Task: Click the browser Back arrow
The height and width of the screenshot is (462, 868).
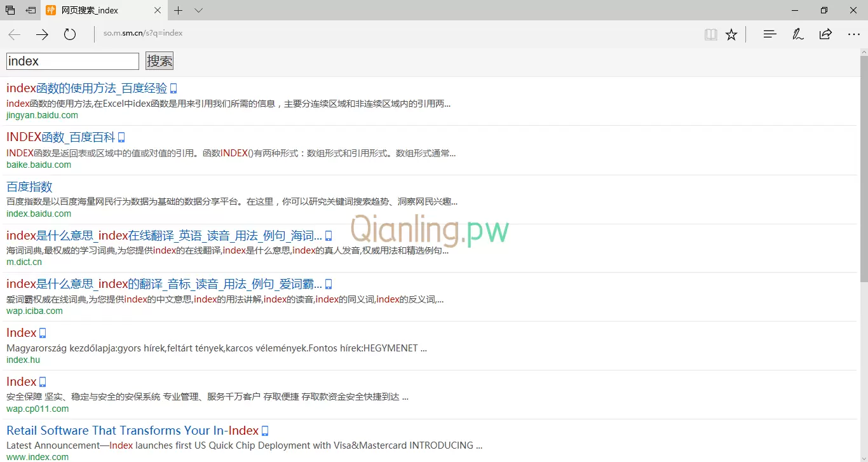Action: [x=15, y=34]
